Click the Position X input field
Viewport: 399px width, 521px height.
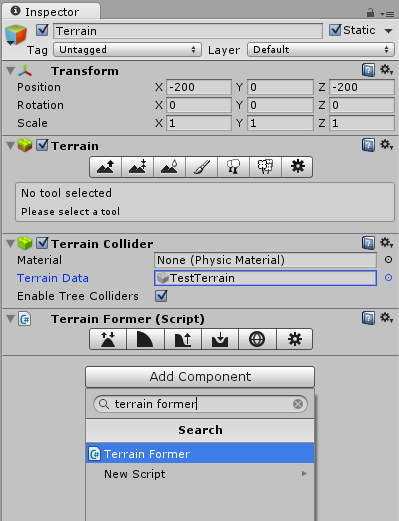(x=199, y=87)
